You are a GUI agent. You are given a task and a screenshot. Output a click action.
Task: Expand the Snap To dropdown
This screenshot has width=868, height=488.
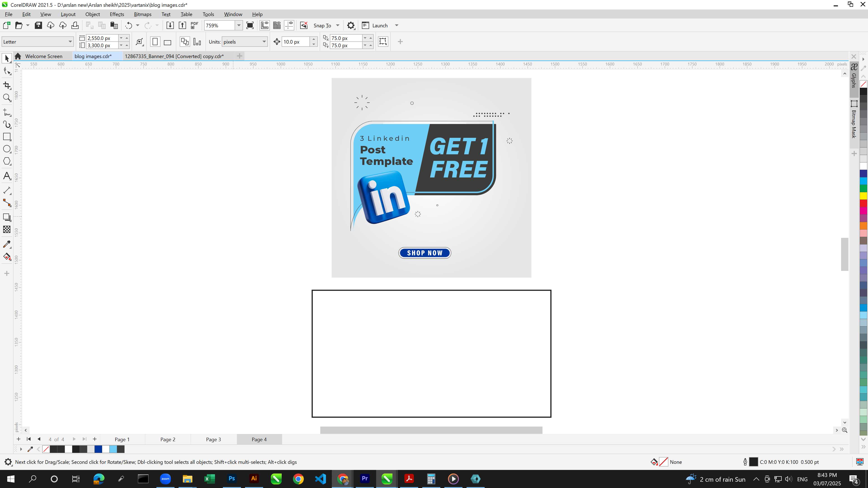[x=338, y=26]
